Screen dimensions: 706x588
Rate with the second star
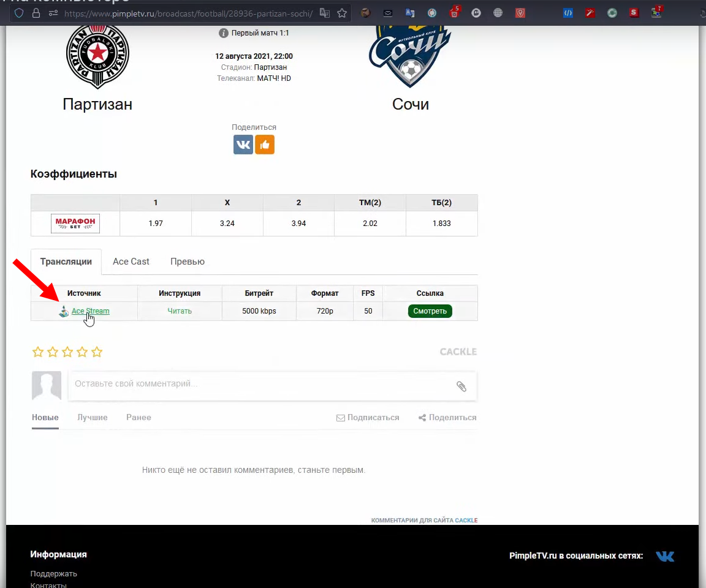(53, 352)
